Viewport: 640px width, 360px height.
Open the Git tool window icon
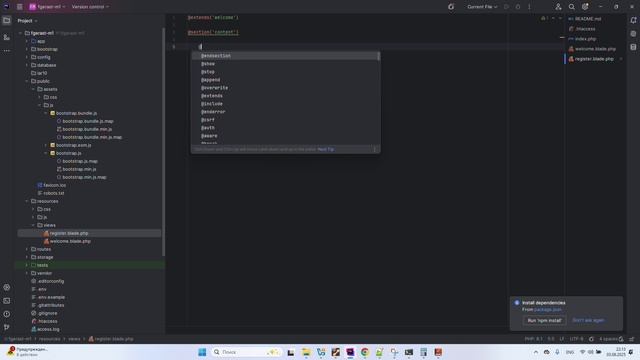(x=7, y=327)
